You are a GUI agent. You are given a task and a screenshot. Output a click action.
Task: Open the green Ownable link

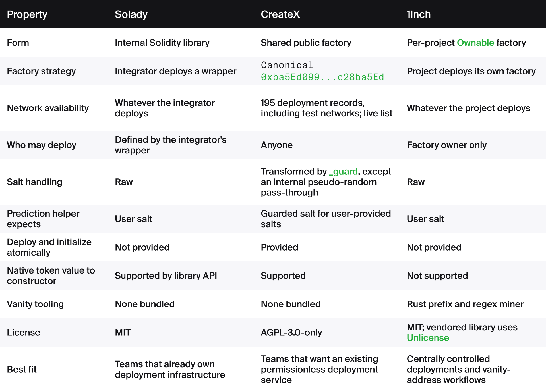(475, 43)
